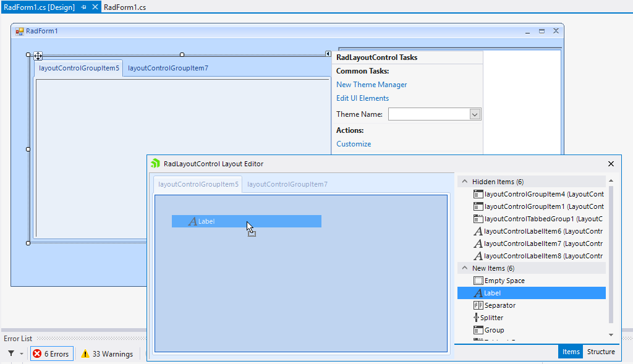Switch to the Items tab
This screenshot has width=633, height=364.
[571, 352]
